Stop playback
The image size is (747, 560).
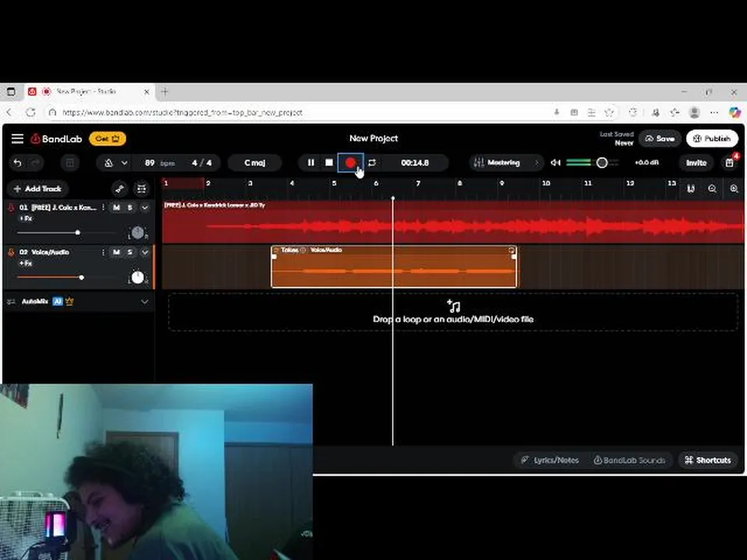coord(328,163)
